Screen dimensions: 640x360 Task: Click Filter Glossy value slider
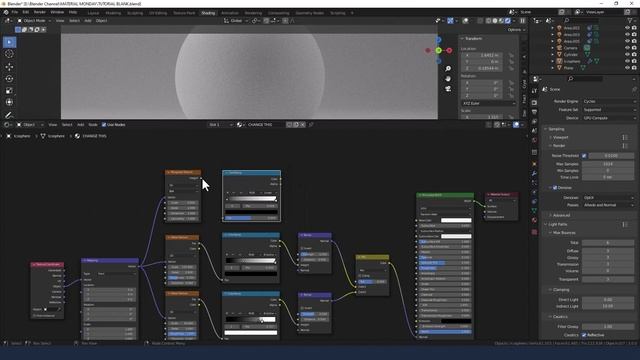(608, 327)
